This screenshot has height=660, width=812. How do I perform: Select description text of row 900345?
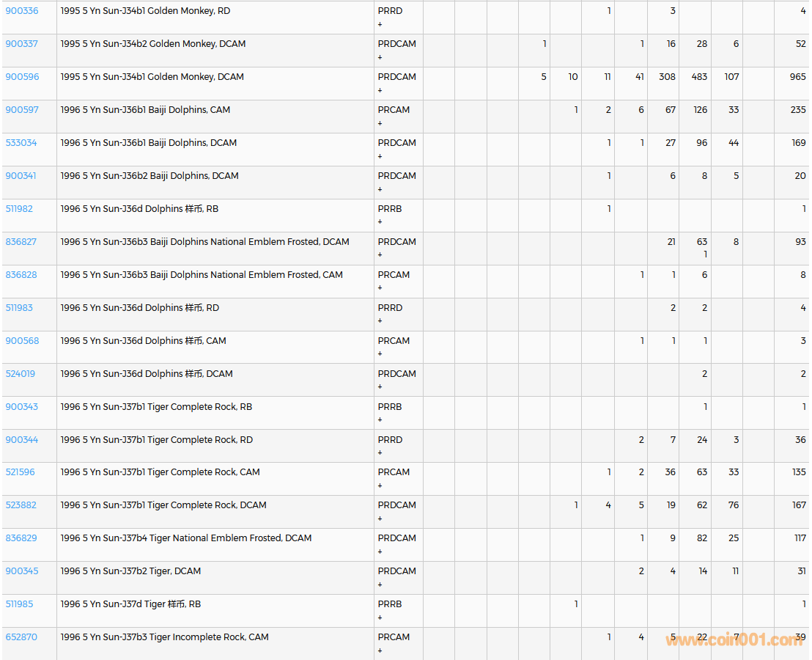click(x=130, y=571)
